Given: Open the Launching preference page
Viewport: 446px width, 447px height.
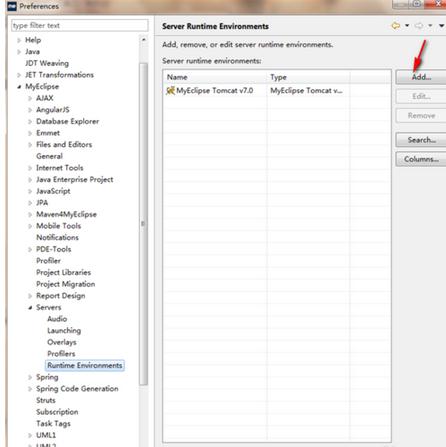Looking at the screenshot, I should pos(64,330).
